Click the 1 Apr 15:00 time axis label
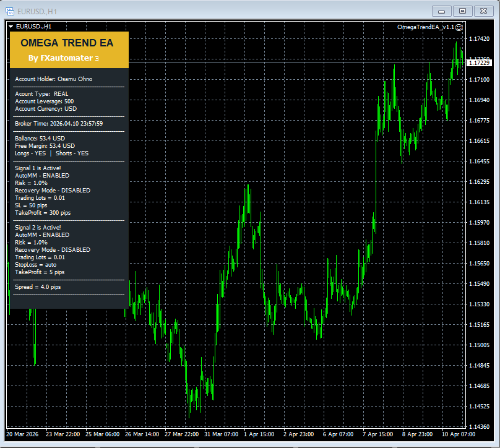This screenshot has width=500, height=448. click(x=259, y=434)
